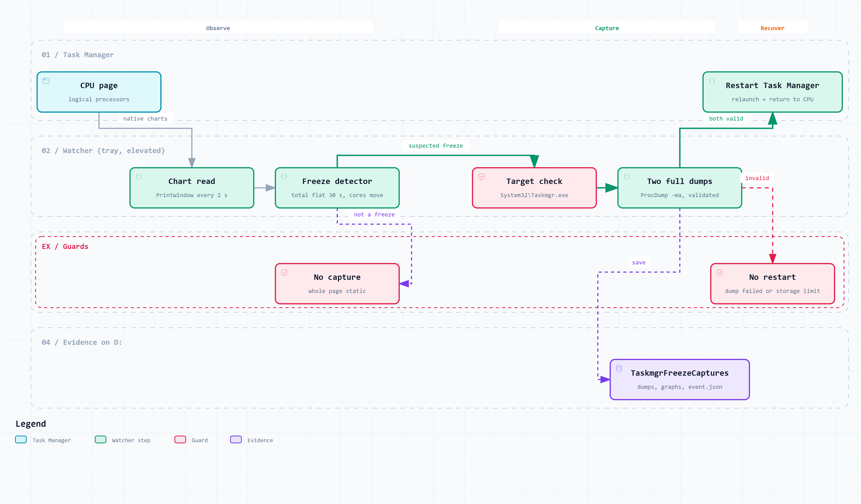The width and height of the screenshot is (861, 504).
Task: Click the 'whole page static' subtitle
Action: point(337,291)
